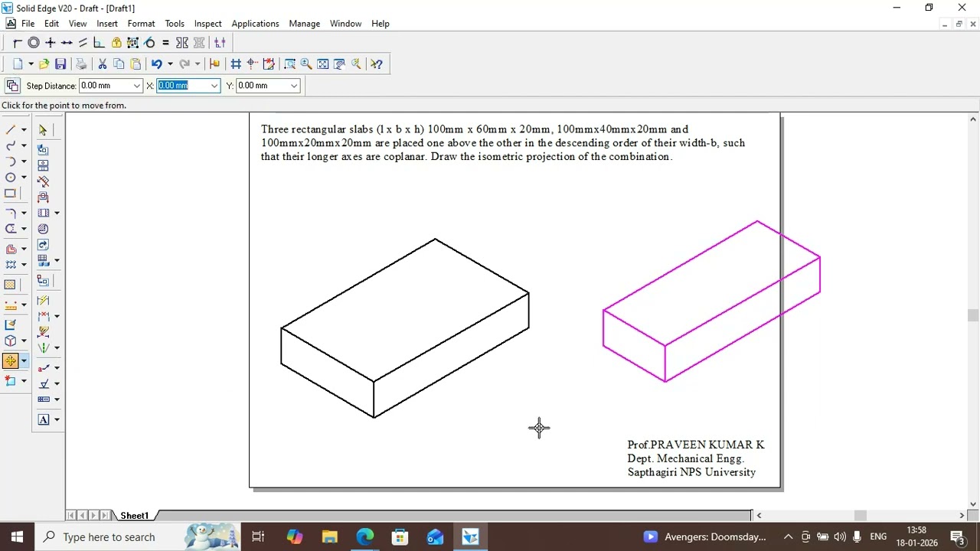Screen dimensions: 980x551
Task: Expand the Circle tool flyout arrow
Action: click(24, 178)
